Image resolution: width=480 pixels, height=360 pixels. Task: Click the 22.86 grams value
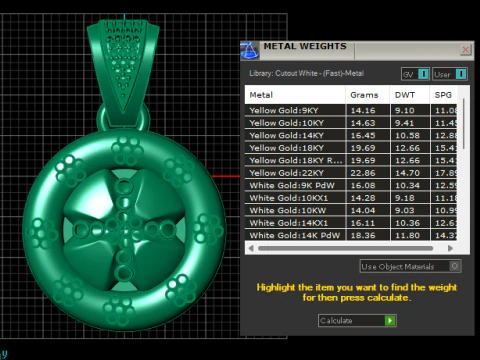coord(363,173)
